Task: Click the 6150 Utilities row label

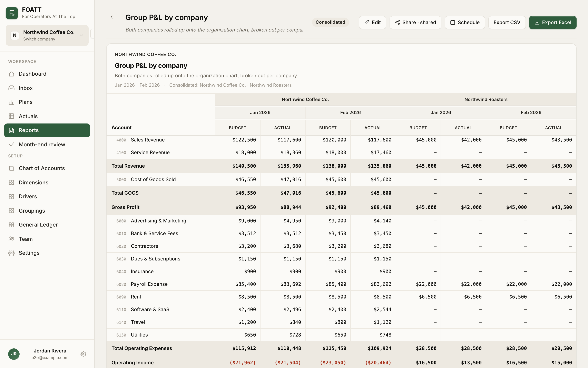Action: pyautogui.click(x=132, y=335)
